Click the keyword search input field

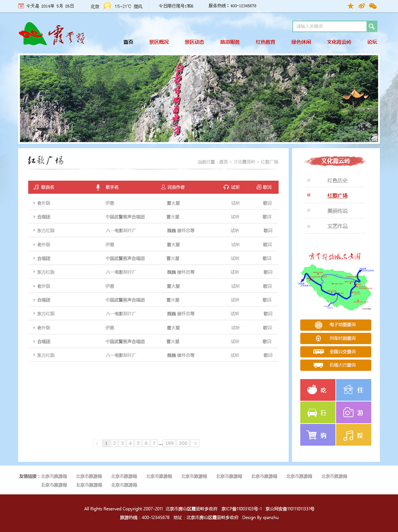[330, 26]
